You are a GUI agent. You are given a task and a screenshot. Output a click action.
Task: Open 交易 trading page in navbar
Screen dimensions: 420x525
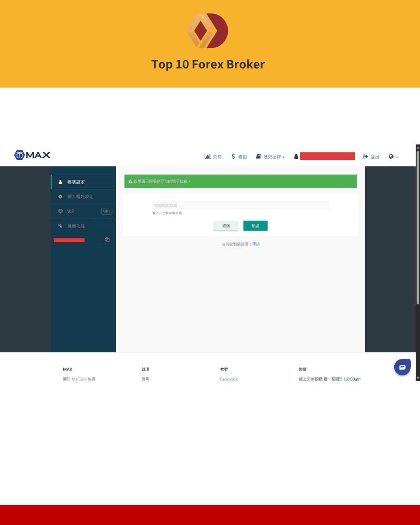point(213,157)
